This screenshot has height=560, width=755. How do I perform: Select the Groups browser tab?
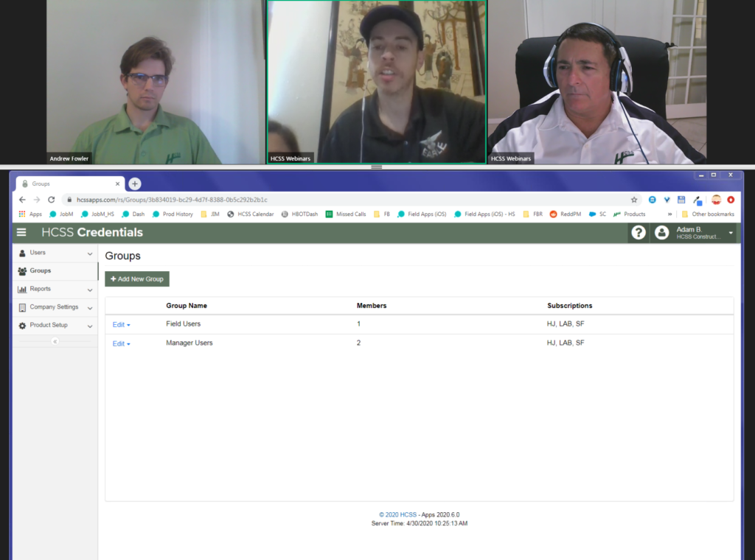click(x=70, y=183)
